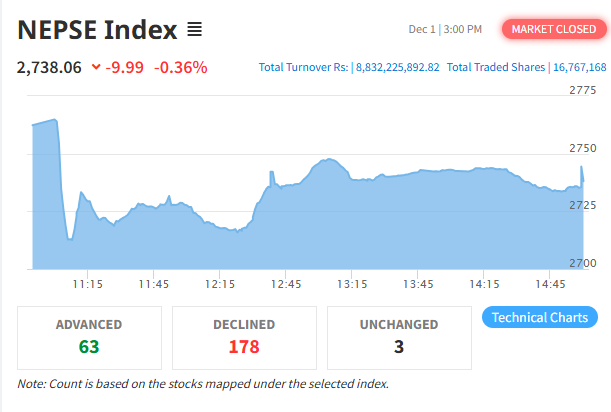611x412 pixels.
Task: Select the UNCHANGED count box
Action: click(x=399, y=338)
